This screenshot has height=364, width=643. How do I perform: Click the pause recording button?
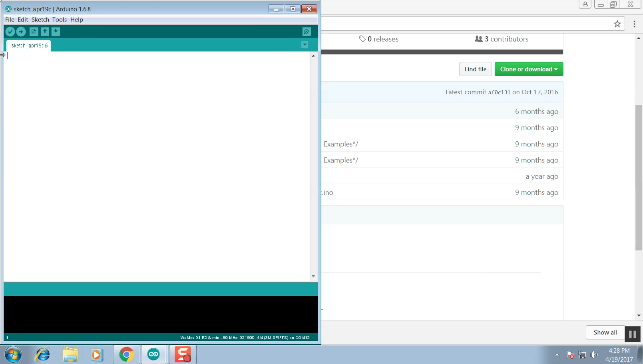coord(632,334)
